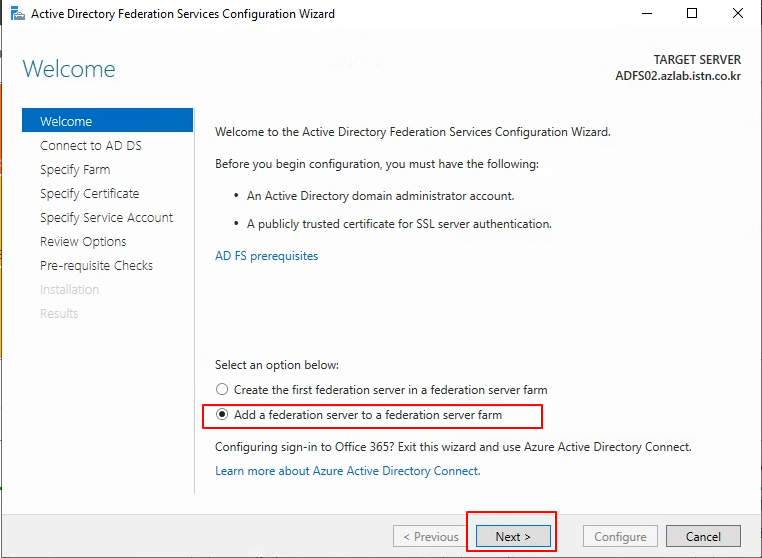The width and height of the screenshot is (762, 558).
Task: Minimize the wizard window
Action: 647,14
